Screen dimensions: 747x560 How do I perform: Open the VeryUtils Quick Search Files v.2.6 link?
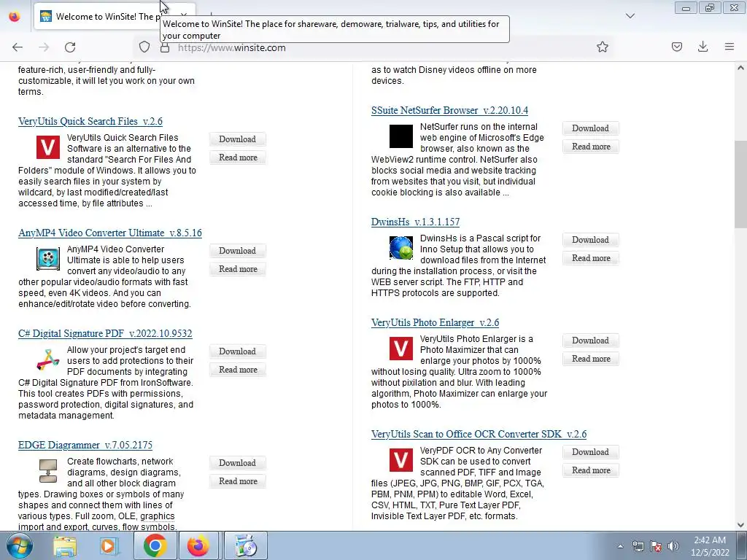pos(90,122)
